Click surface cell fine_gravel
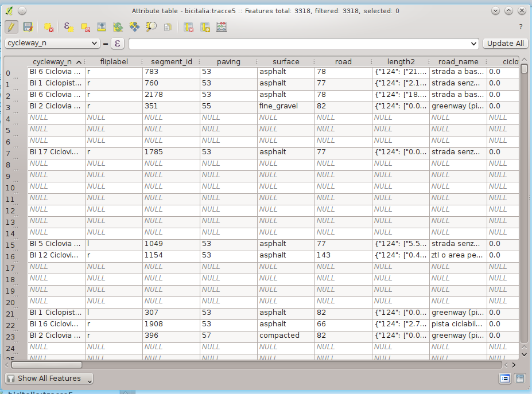This screenshot has width=532, height=394. [x=286, y=106]
